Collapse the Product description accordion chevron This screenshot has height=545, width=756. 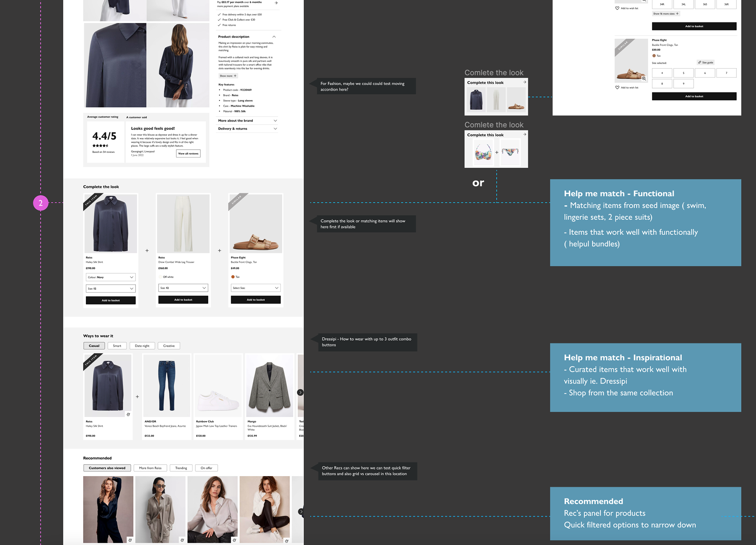[x=274, y=37]
